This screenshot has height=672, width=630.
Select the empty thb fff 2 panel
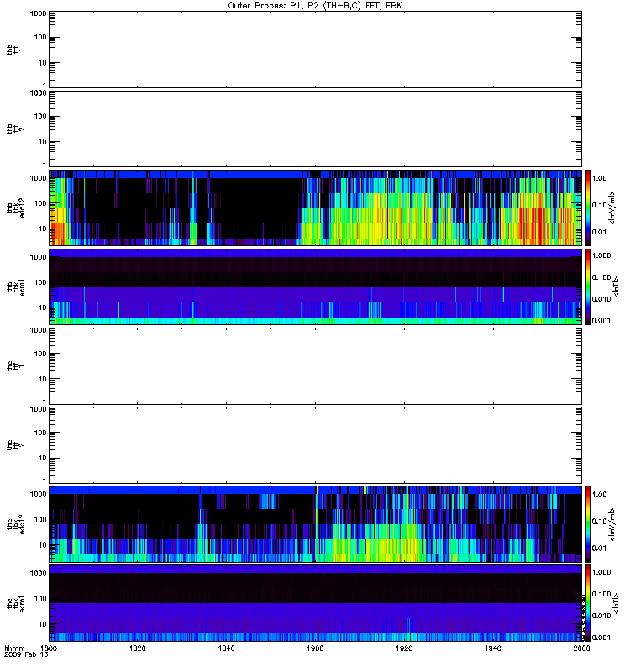click(x=315, y=128)
